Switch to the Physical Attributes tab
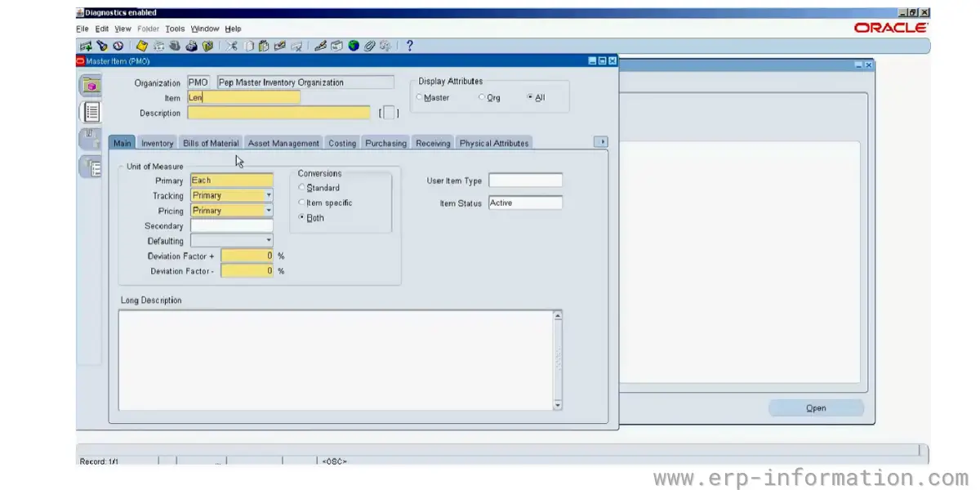The height and width of the screenshot is (490, 980). [x=494, y=143]
